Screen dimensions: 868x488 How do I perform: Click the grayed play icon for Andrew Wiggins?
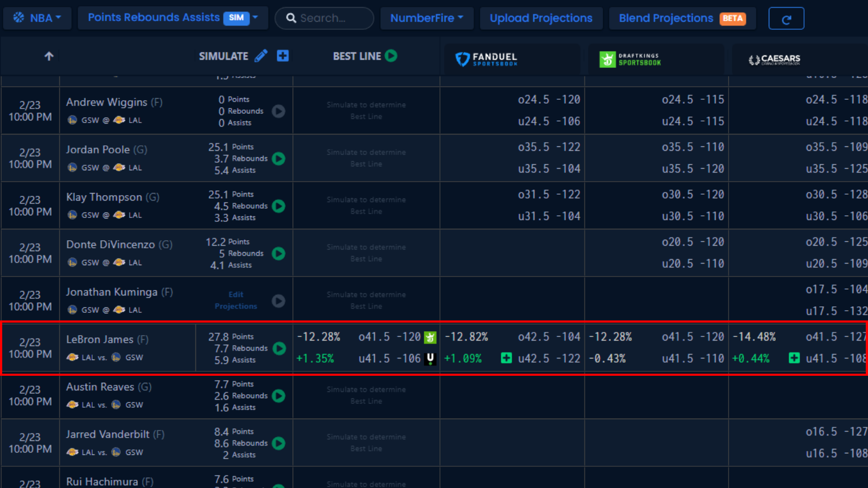coord(279,111)
